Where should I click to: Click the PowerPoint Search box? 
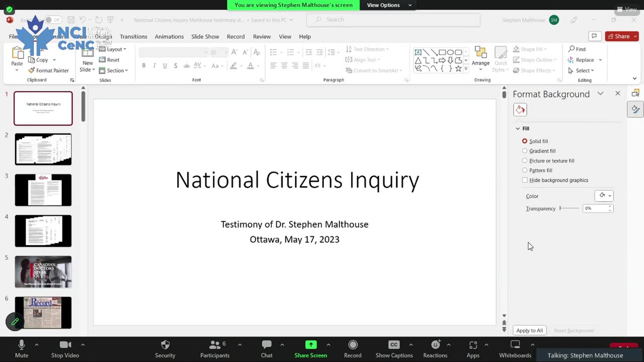pos(393,20)
